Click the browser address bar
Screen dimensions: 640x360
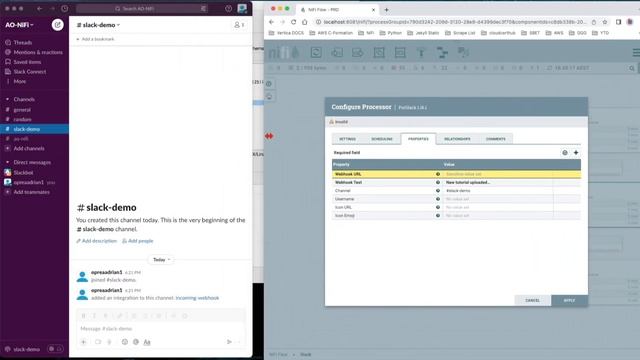click(x=455, y=22)
